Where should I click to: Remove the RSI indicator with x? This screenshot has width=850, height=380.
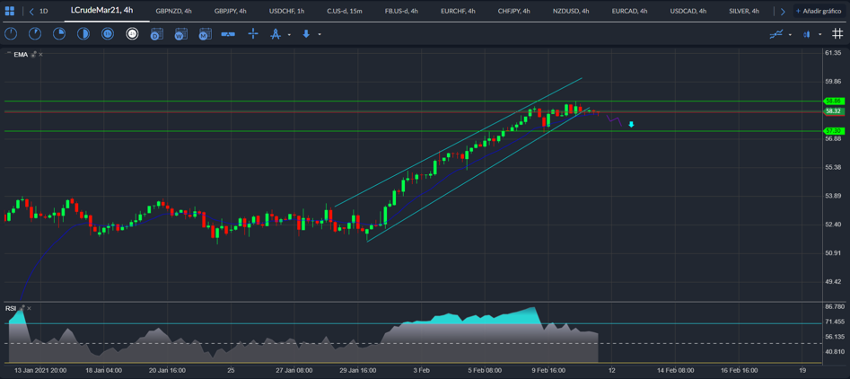click(x=29, y=308)
